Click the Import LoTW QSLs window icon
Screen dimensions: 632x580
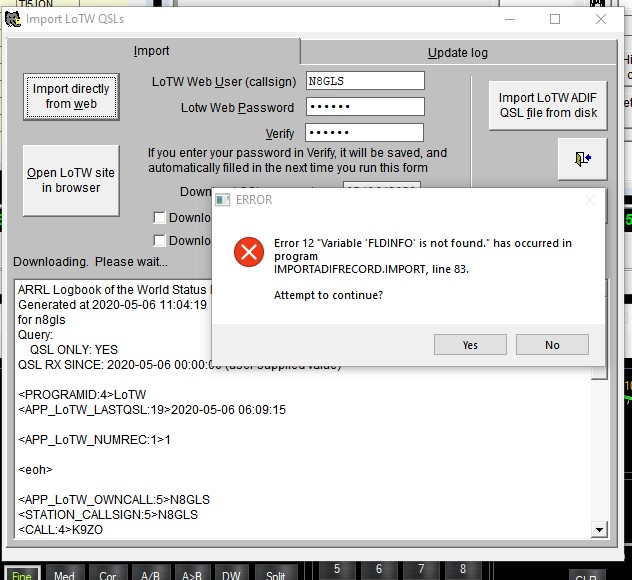(x=12, y=18)
